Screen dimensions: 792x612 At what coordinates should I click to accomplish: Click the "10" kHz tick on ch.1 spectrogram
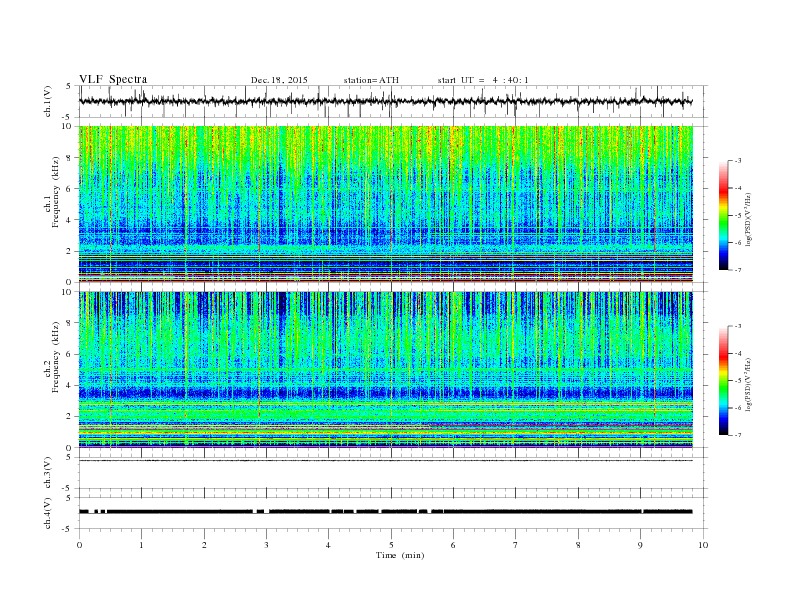coord(67,126)
